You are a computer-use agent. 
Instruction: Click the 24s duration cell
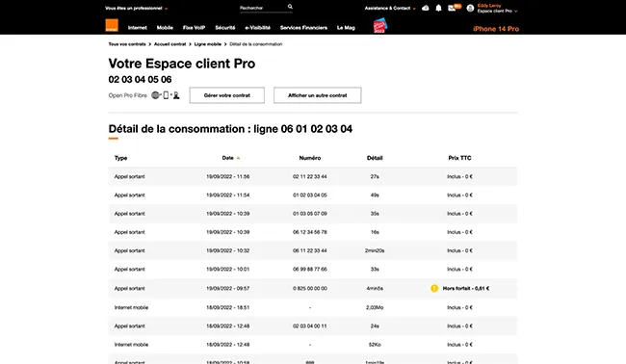[375, 326]
